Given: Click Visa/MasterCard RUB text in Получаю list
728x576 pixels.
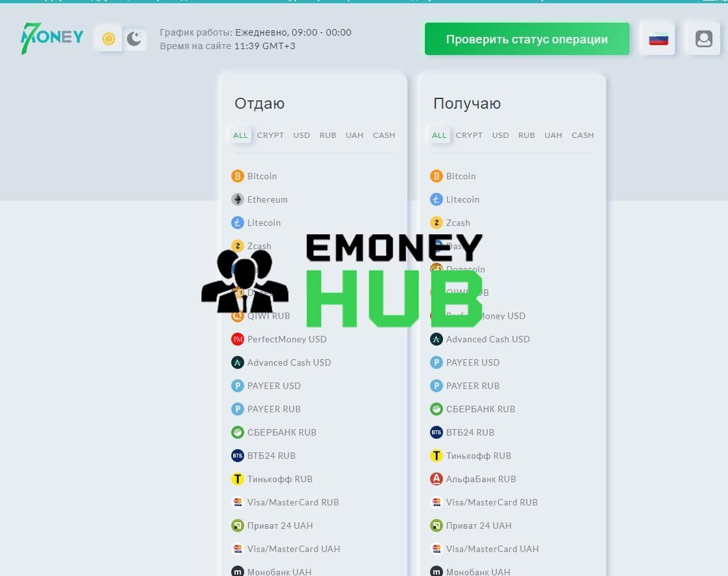Looking at the screenshot, I should coord(492,502).
